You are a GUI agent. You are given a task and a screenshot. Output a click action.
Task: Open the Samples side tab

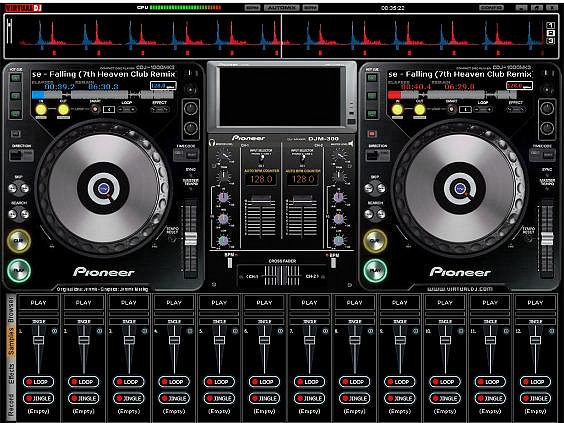(x=11, y=341)
